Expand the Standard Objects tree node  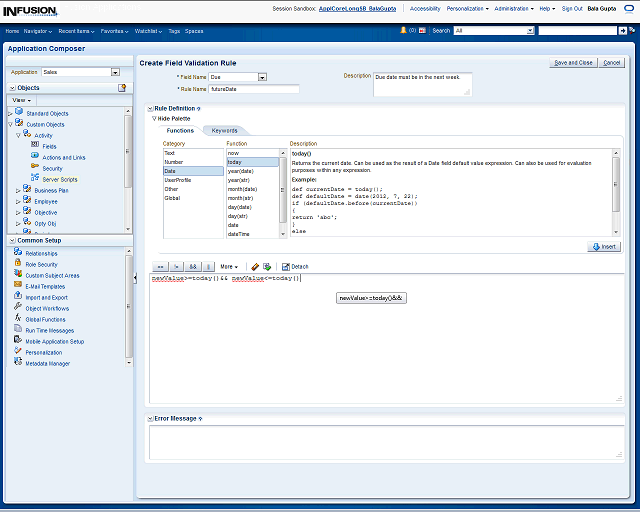[10, 113]
